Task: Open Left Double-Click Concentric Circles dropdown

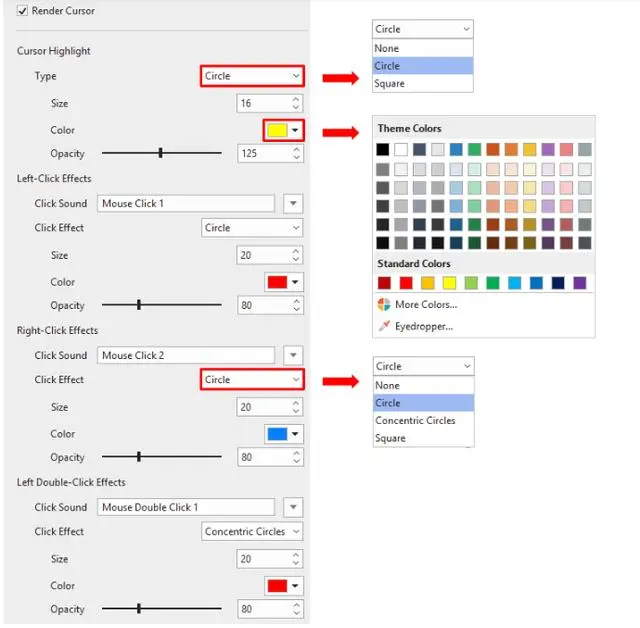Action: [252, 531]
